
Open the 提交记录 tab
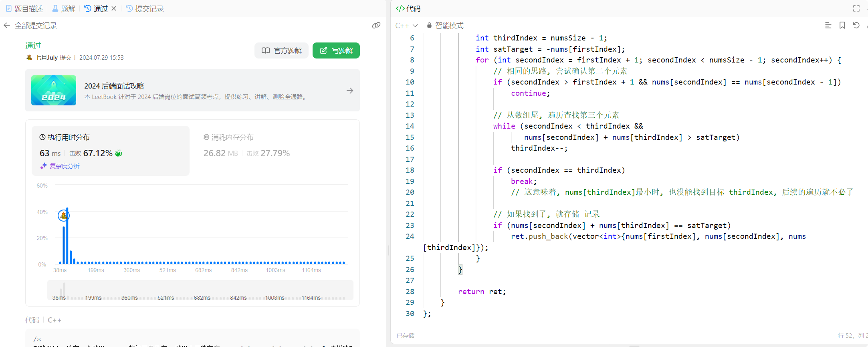145,8
